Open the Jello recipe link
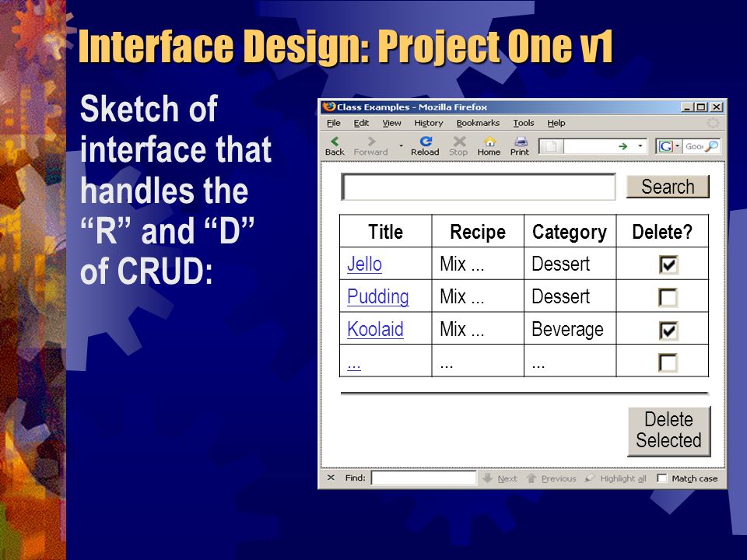 point(364,264)
